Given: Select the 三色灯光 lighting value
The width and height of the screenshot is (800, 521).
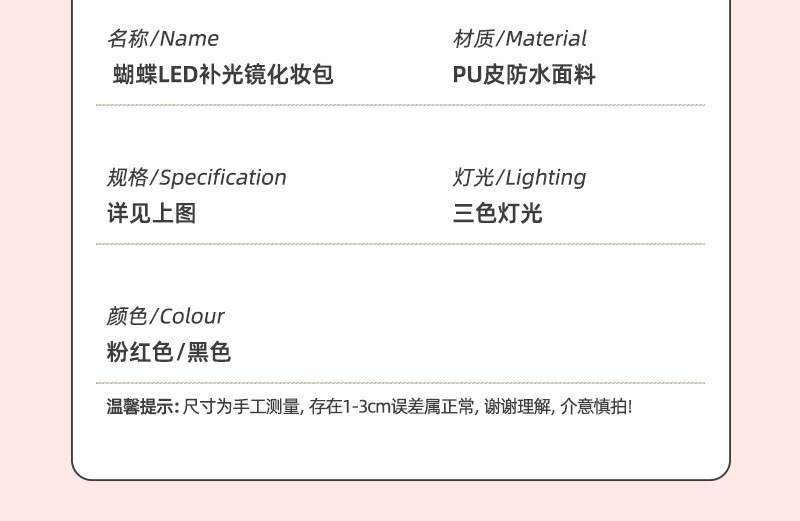Looking at the screenshot, I should (x=497, y=213).
